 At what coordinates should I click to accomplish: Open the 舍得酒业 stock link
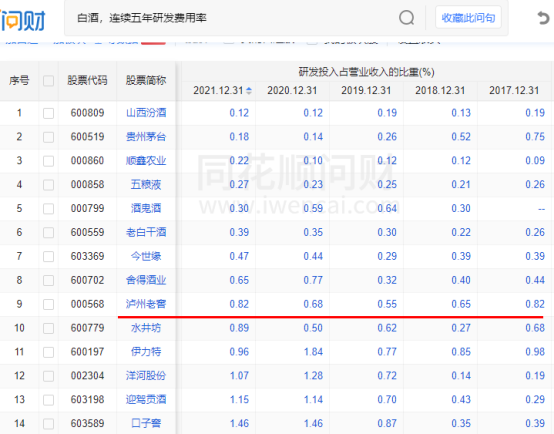146,280
